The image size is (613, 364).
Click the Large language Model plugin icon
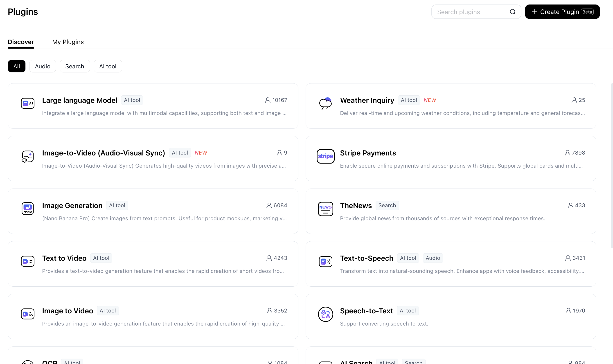click(x=27, y=103)
